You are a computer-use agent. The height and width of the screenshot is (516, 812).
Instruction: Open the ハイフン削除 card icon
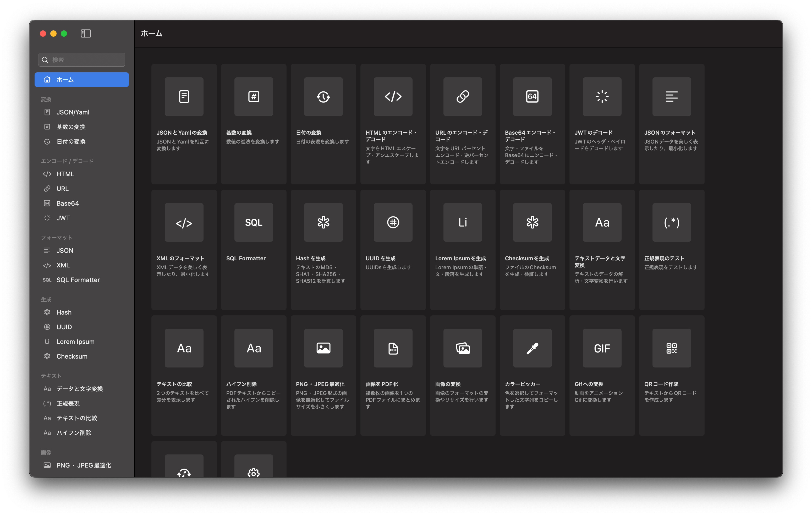254,348
